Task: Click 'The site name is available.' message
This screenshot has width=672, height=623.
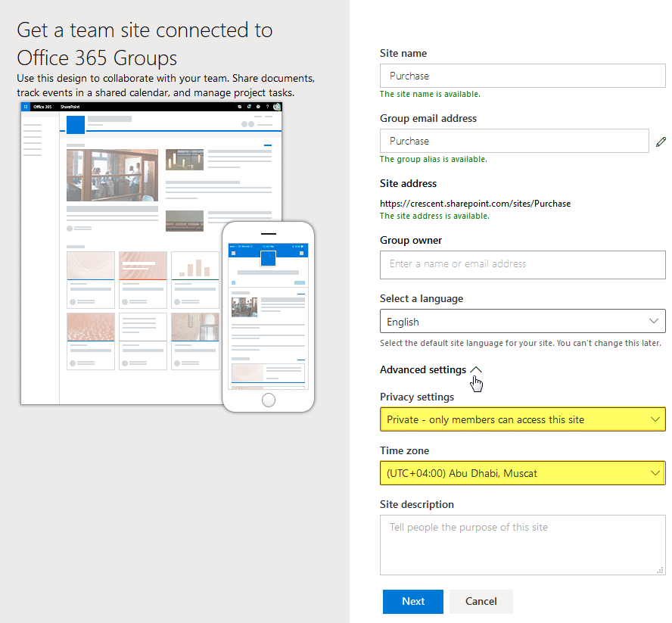Action: tap(430, 94)
